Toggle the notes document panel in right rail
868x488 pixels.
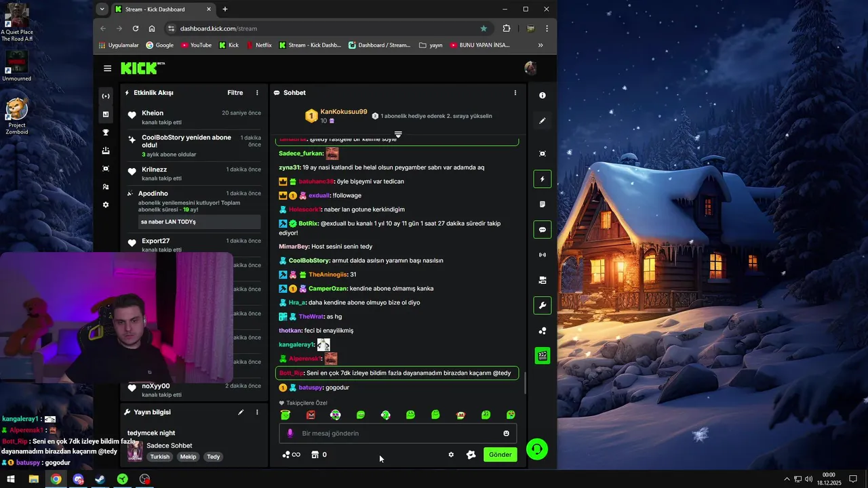[542, 204]
